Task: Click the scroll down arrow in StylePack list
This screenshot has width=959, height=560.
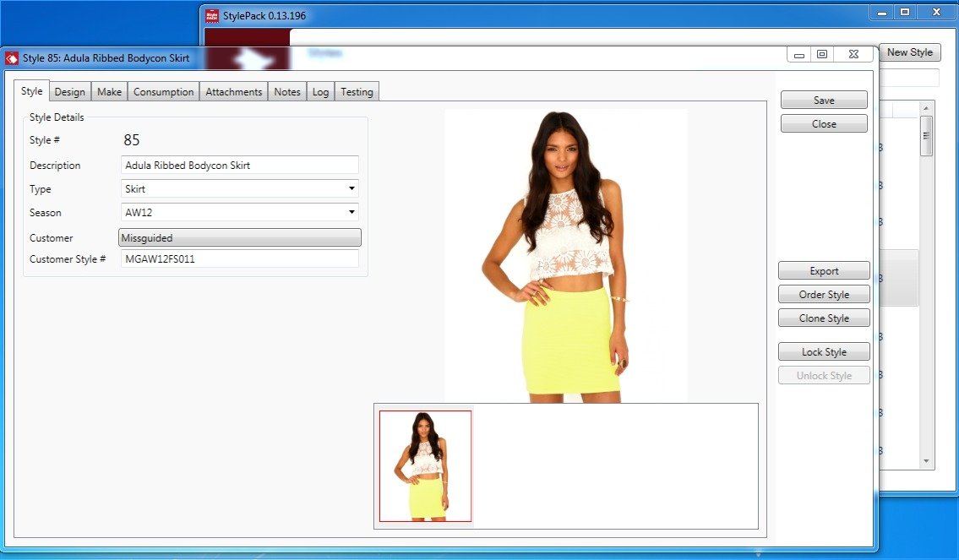Action: pos(926,461)
